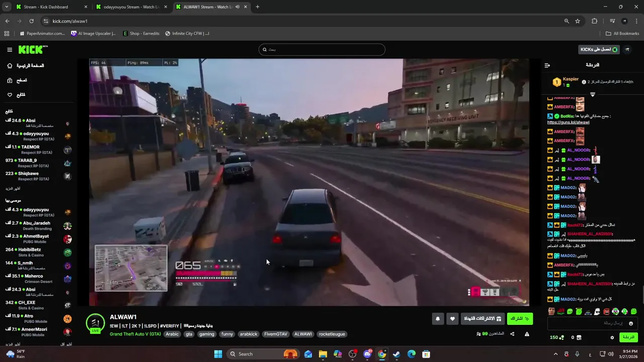Open browser extensions puzzle icon
Viewport: 644px width, 362px height.
[595, 21]
